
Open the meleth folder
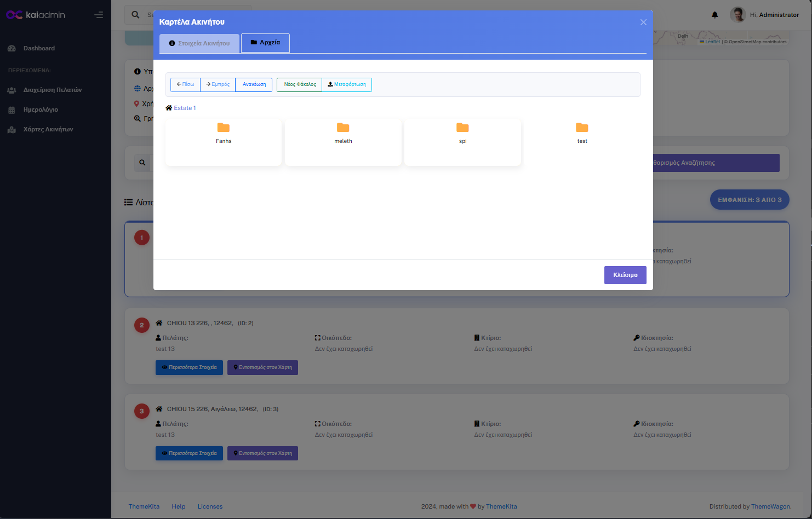[343, 133]
